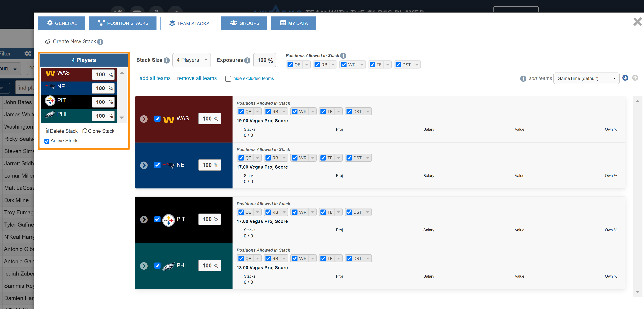Expand the NE team row arrow icon
The width and height of the screenshot is (644, 309).
coord(144,165)
